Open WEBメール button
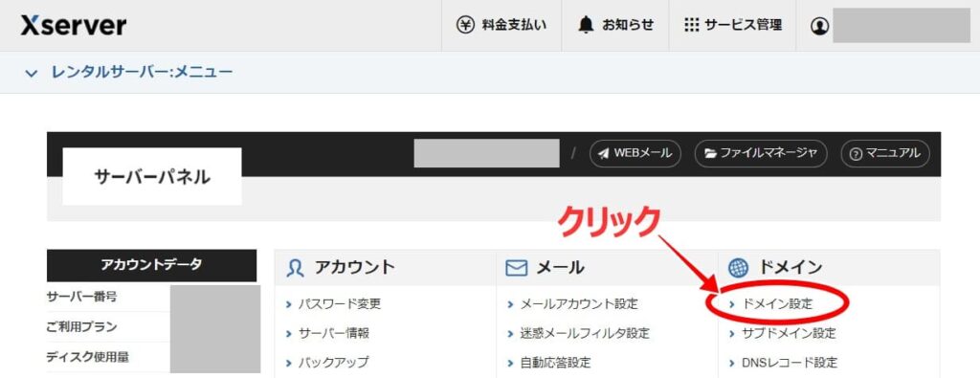 [x=635, y=153]
